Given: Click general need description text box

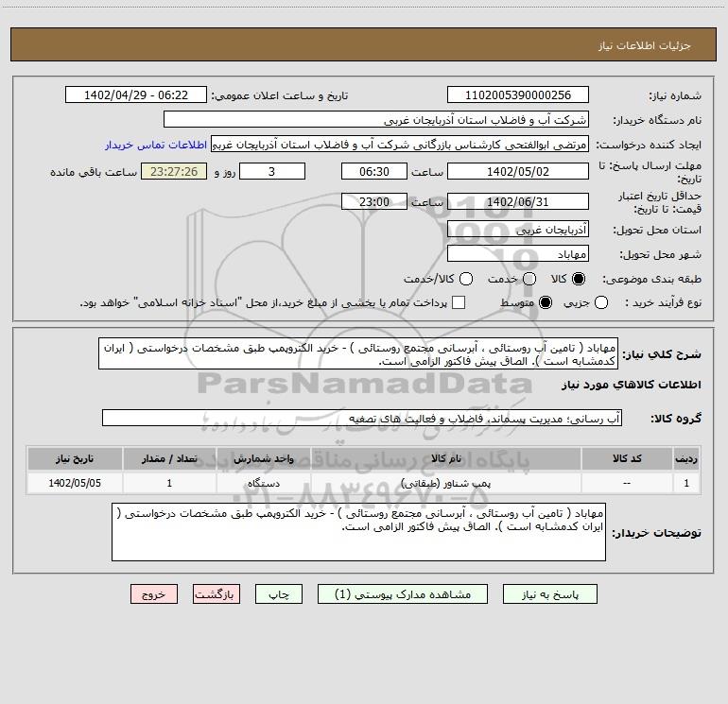Looking at the screenshot, I should [358, 353].
